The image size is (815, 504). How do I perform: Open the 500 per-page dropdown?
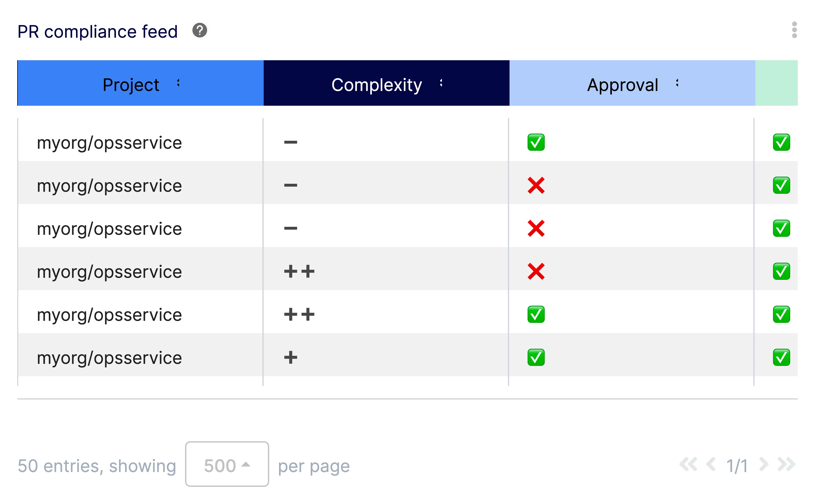[x=227, y=465]
